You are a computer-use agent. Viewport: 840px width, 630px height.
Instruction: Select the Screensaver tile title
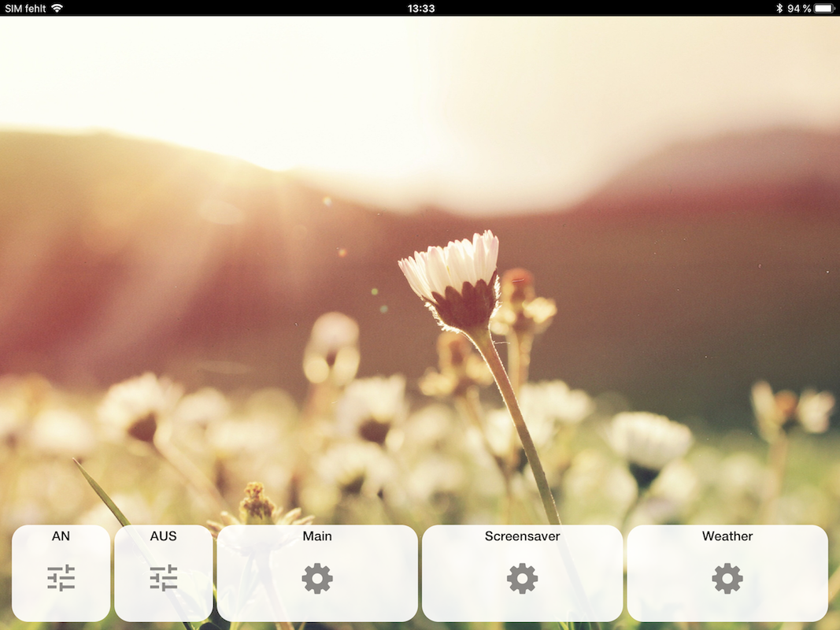(522, 536)
